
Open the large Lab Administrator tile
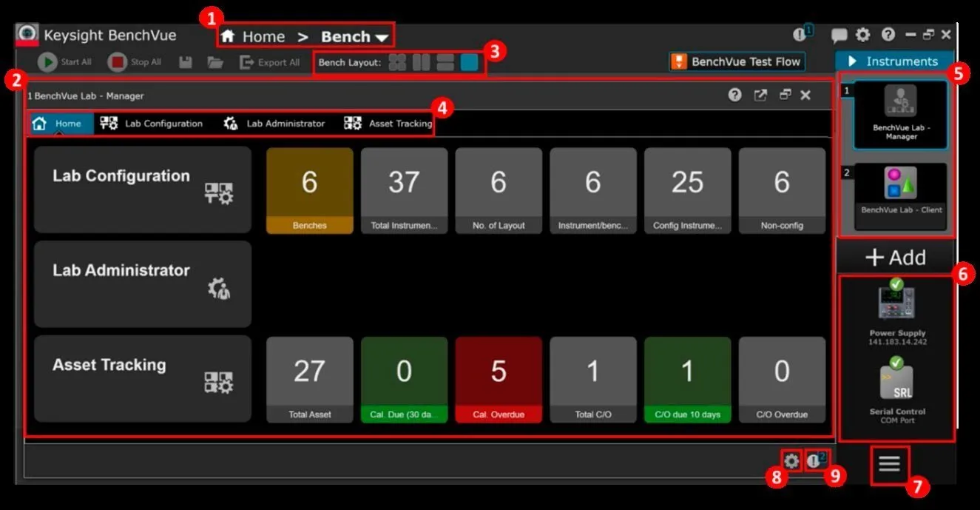click(143, 284)
